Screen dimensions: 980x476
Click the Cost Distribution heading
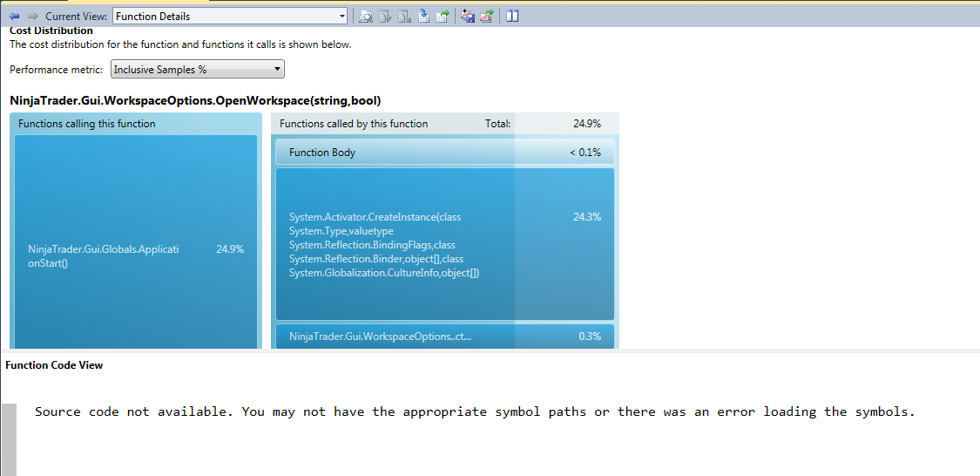click(51, 31)
